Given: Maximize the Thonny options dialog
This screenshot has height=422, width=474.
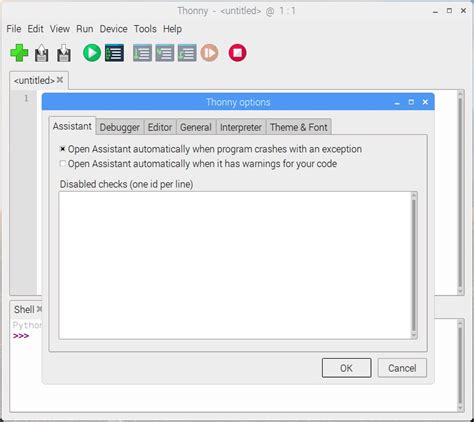Looking at the screenshot, I should [x=411, y=102].
